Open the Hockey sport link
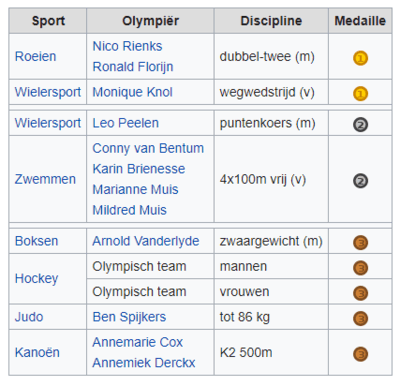Screen dimensions: 400x386 coord(37,278)
